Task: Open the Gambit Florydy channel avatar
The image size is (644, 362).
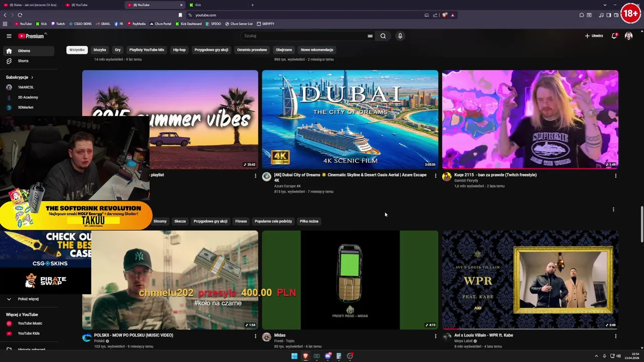Action: pyautogui.click(x=446, y=176)
